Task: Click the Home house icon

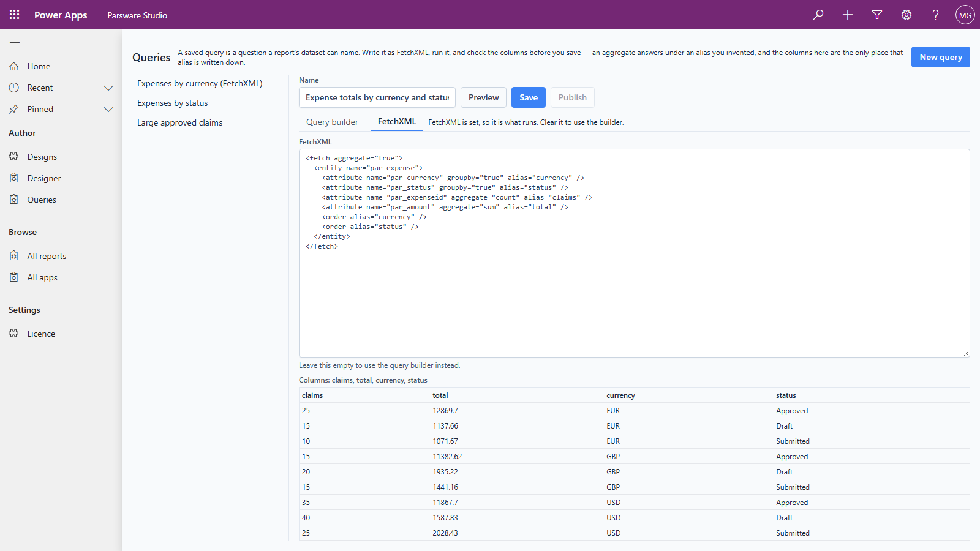Action: tap(14, 66)
